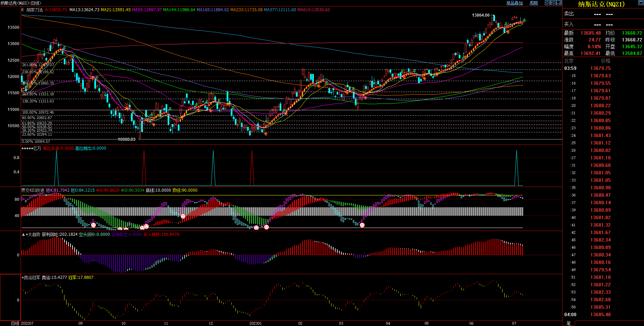Viewport: 644px width, 326px height.
Task: Open the 商品叠加 overlay link
Action: 514,3
